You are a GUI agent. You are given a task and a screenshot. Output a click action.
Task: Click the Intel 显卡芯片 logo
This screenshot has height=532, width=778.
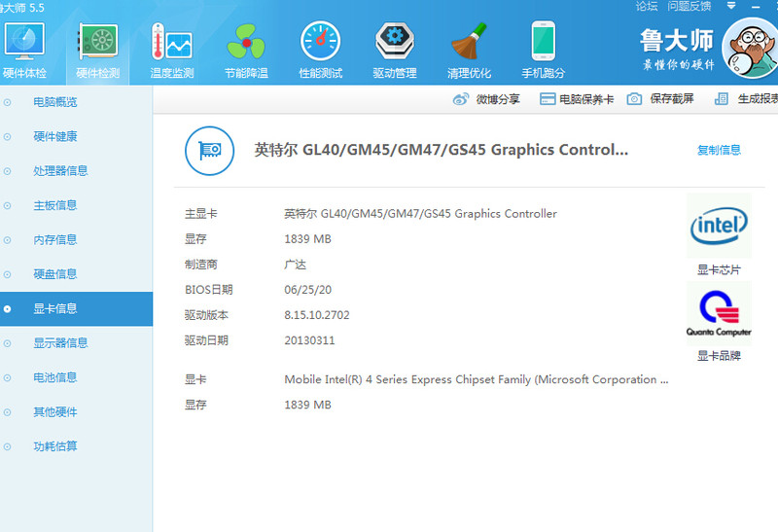click(x=719, y=226)
